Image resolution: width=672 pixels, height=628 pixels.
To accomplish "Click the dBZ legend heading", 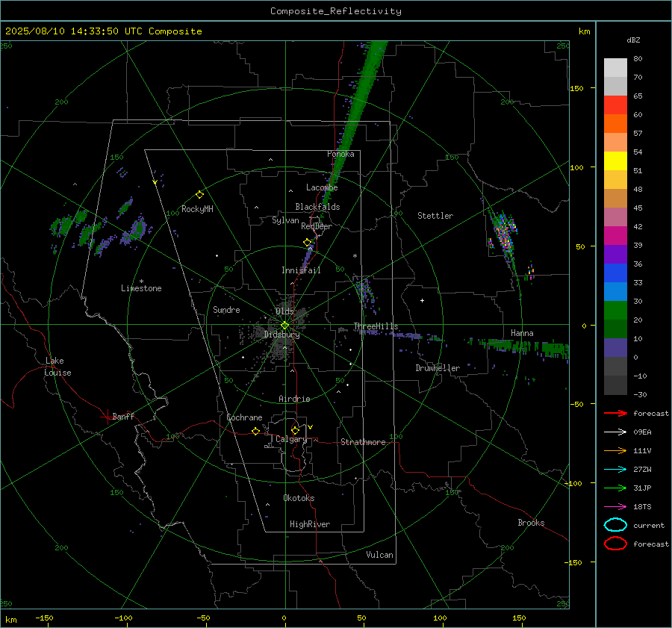I will coord(633,40).
